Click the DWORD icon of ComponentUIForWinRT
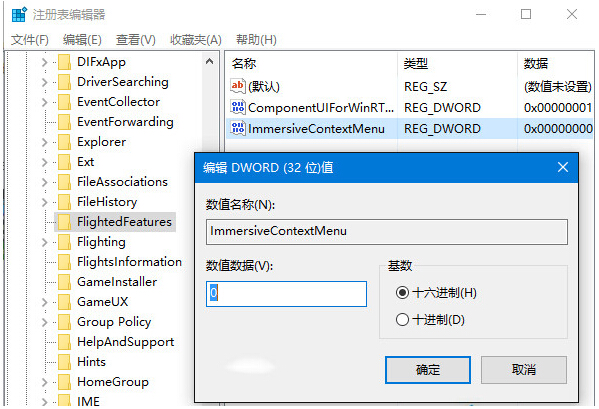Viewport: 599px width, 409px height. click(238, 107)
